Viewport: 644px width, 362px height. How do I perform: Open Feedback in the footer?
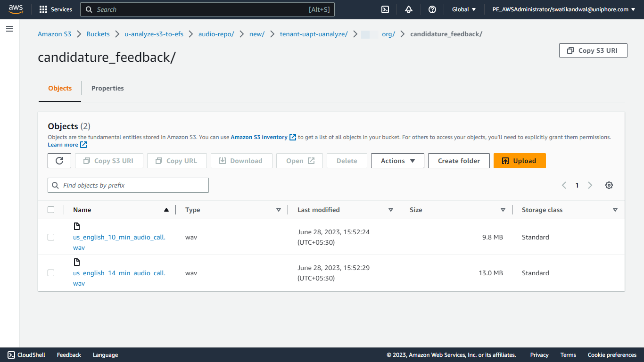click(69, 355)
